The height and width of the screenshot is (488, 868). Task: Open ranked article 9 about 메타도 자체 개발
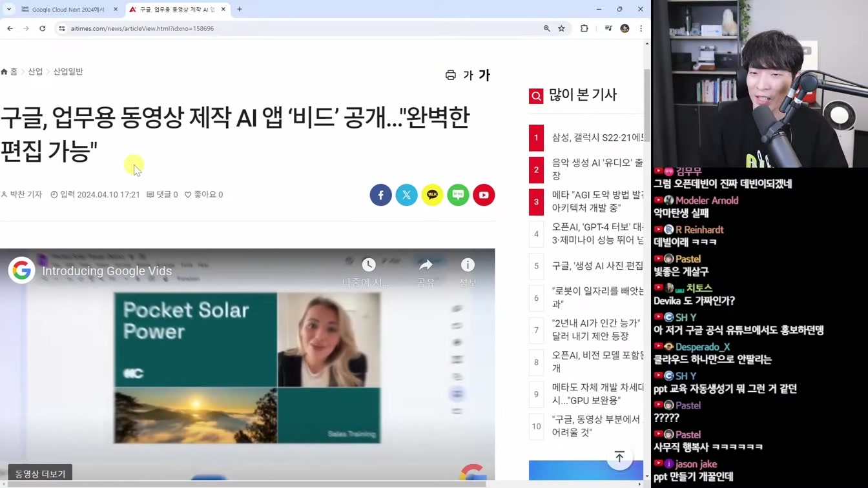tap(597, 394)
